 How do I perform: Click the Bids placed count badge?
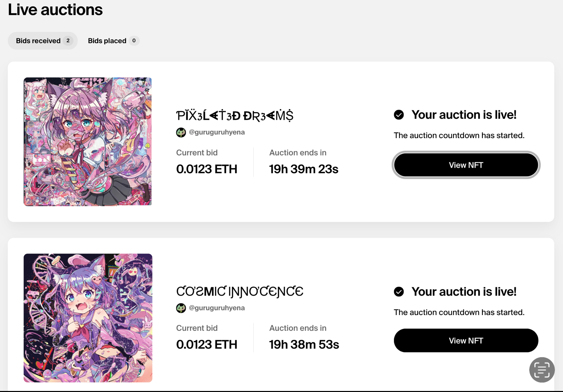coord(134,41)
